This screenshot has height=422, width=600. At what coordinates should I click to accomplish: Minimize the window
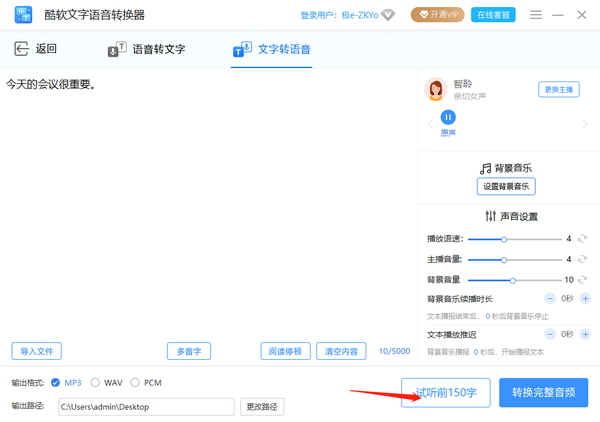point(558,15)
